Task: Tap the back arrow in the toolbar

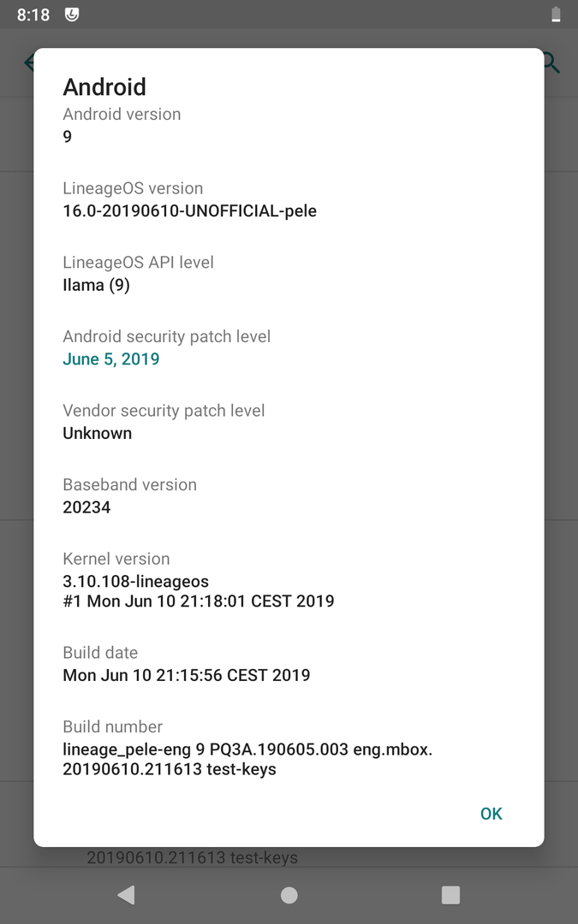Action: [x=29, y=62]
